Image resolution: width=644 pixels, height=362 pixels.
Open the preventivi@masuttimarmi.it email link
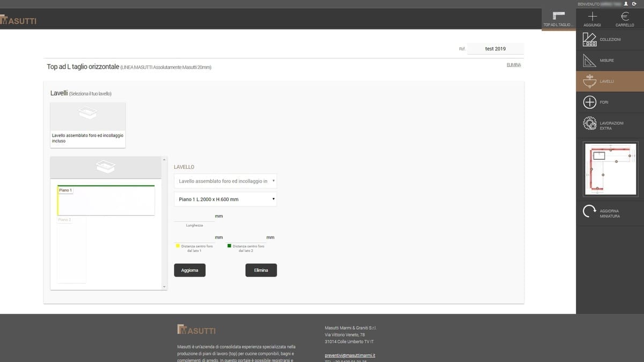coord(350,356)
